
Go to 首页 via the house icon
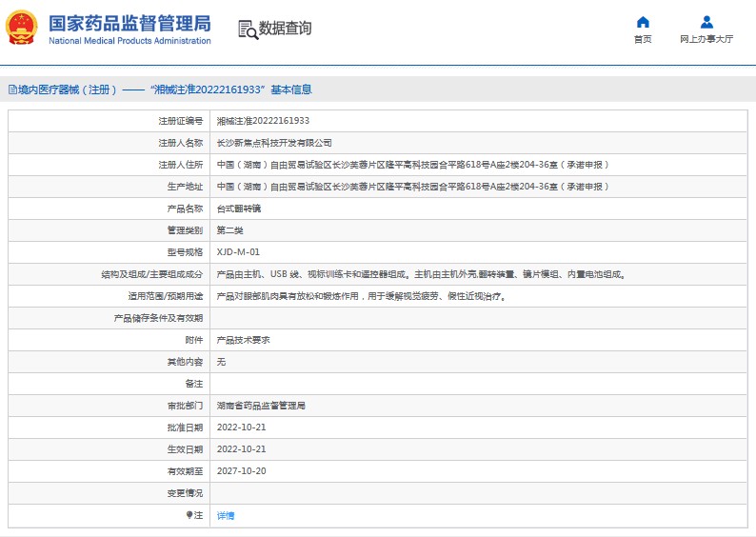(643, 22)
